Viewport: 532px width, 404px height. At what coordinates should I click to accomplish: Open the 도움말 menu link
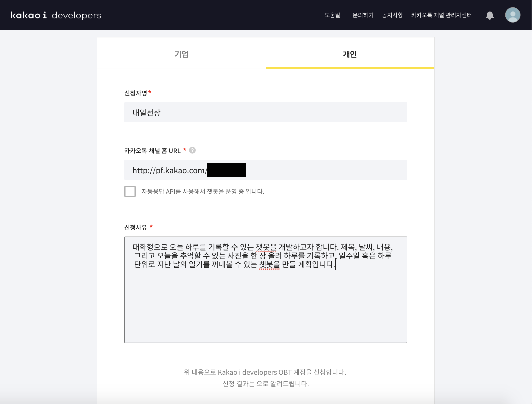click(332, 15)
